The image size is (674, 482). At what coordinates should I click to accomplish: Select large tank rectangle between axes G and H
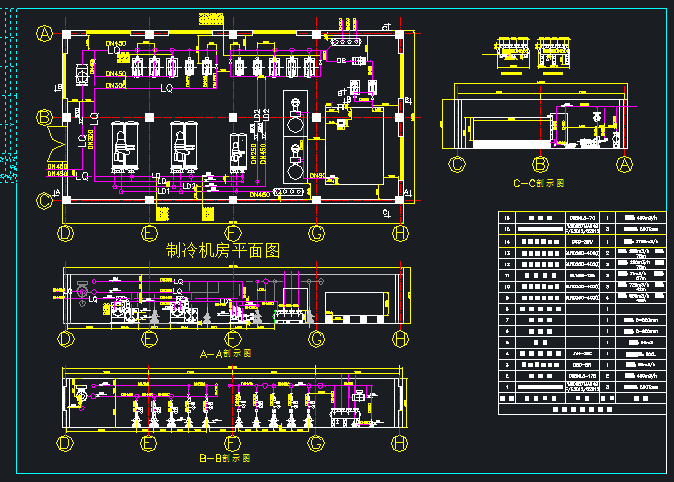[x=354, y=146]
